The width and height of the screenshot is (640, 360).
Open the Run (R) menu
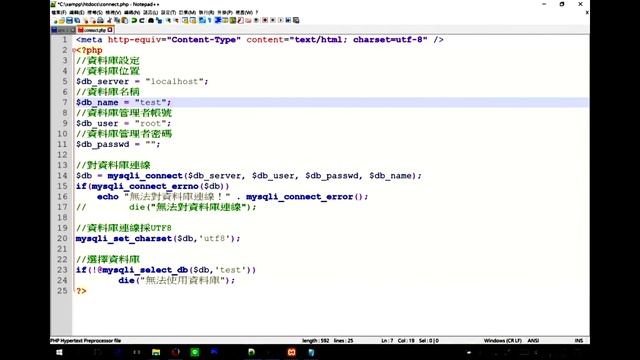coord(207,13)
